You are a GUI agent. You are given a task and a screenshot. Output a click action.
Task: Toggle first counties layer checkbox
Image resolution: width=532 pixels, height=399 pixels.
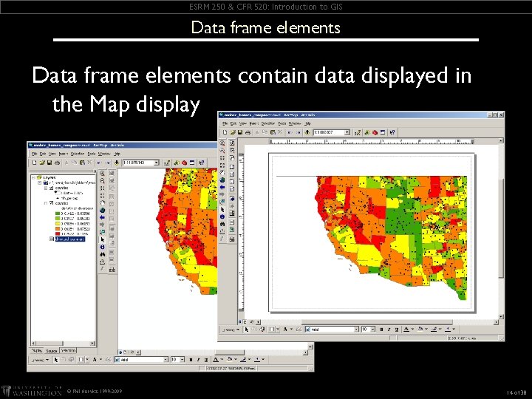tap(52, 188)
